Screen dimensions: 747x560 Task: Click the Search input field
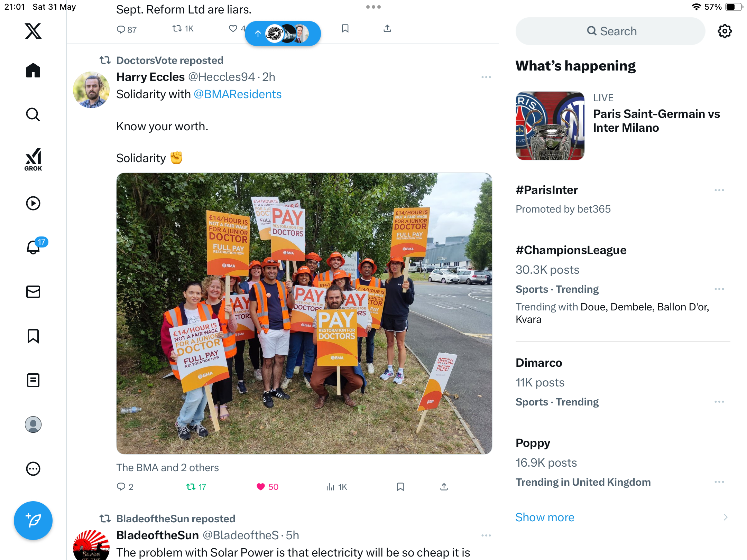coord(610,31)
